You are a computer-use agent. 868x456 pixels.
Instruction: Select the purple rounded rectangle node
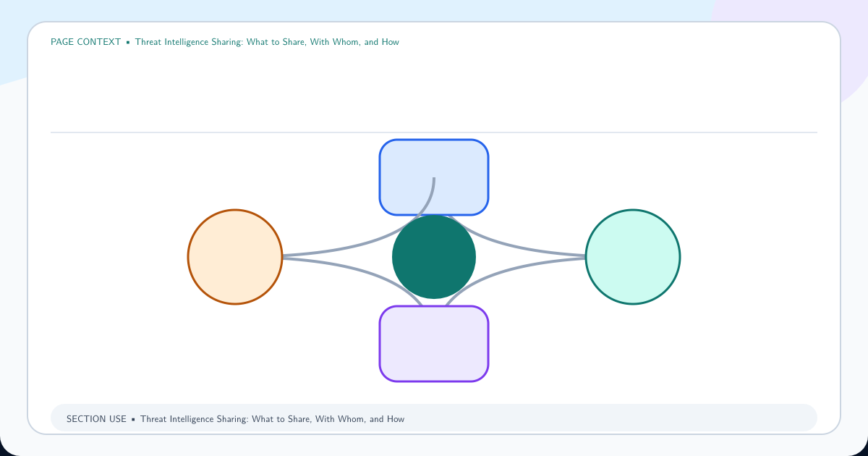pos(434,344)
